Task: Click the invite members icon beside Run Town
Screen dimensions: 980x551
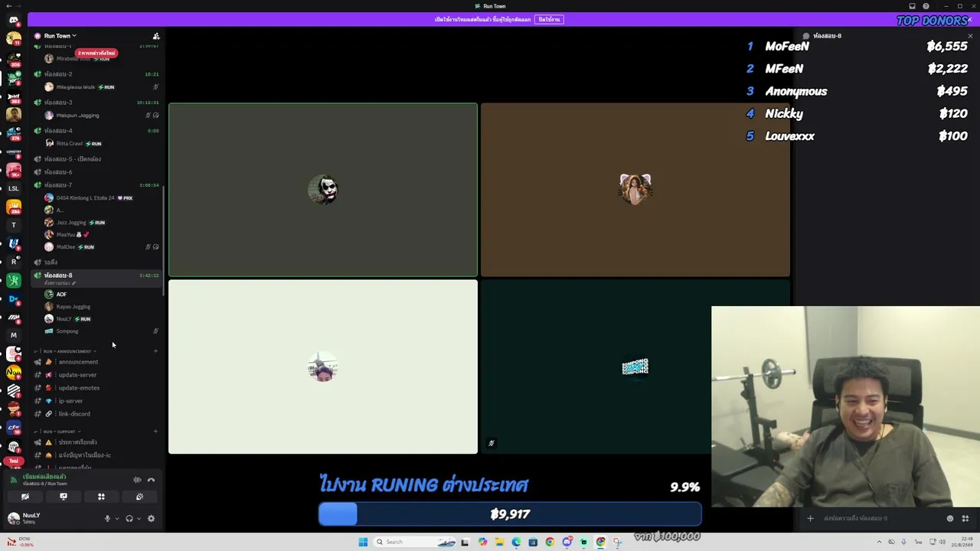Action: click(x=156, y=36)
